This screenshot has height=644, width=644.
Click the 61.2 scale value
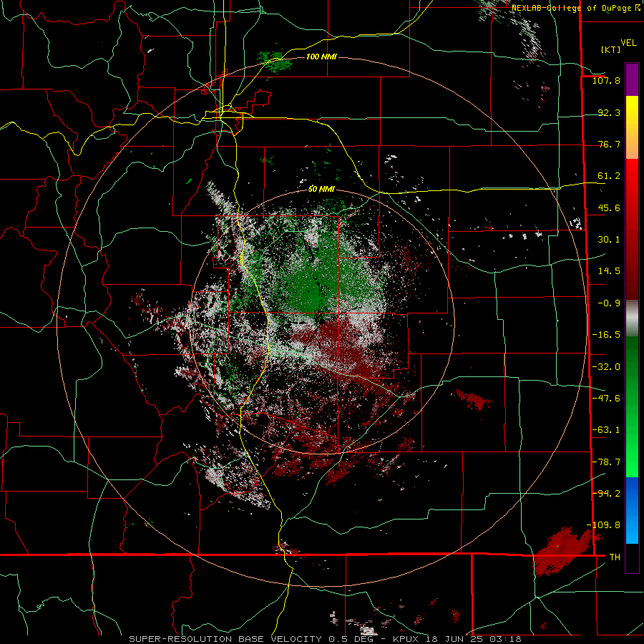609,176
